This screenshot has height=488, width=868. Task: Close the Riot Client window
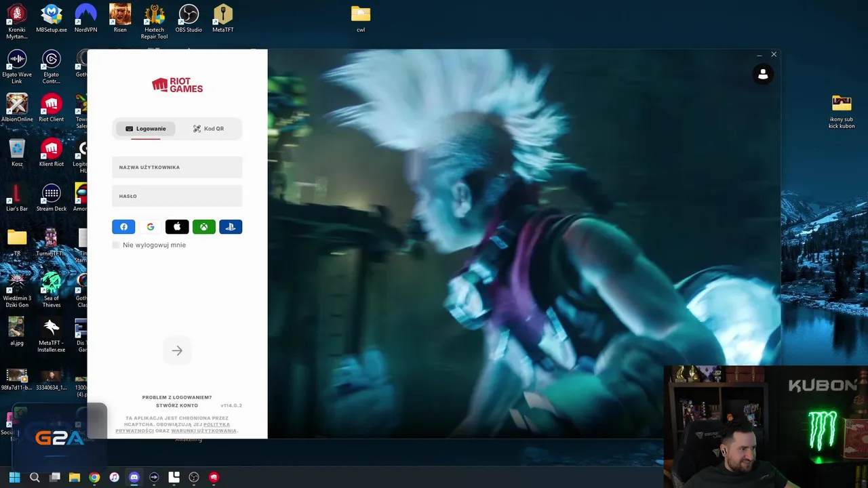coord(774,55)
